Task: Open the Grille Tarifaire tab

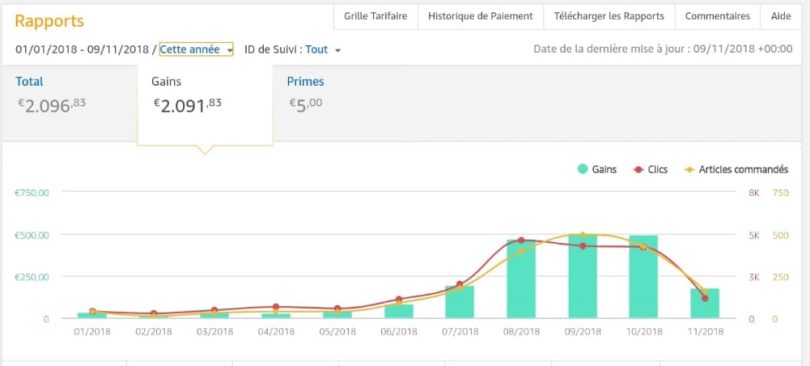Action: click(376, 16)
